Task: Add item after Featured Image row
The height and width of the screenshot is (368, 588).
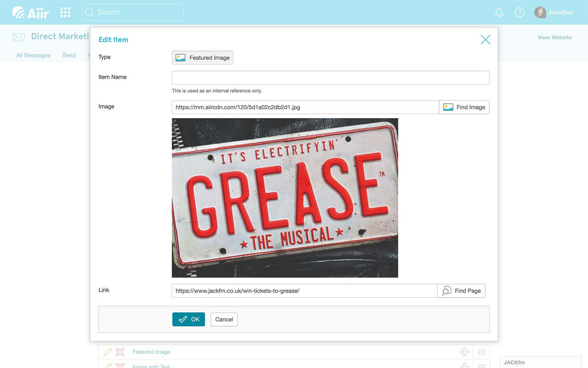Action: coord(464,352)
